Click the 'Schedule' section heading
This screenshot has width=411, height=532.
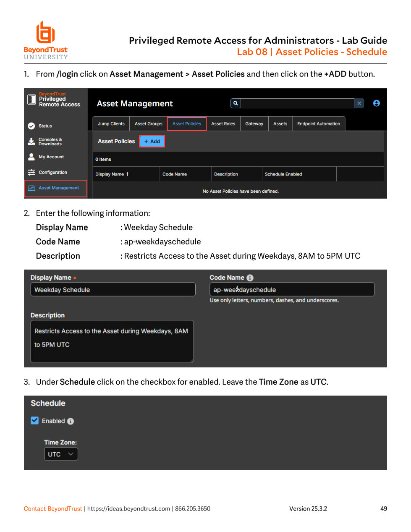[48, 403]
